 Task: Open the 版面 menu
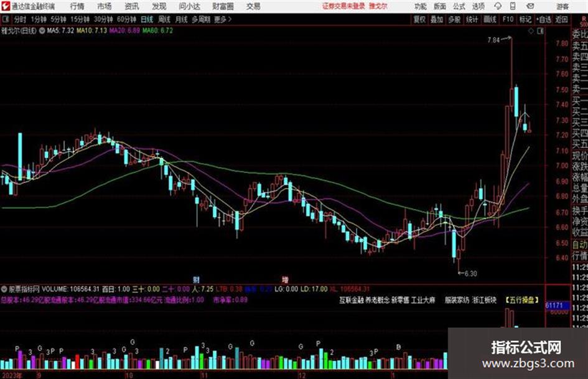click(439, 6)
